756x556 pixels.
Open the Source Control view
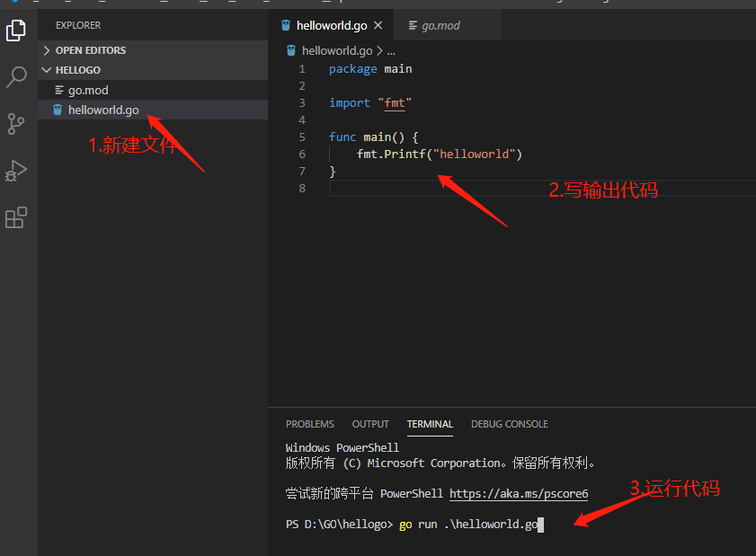(x=16, y=124)
